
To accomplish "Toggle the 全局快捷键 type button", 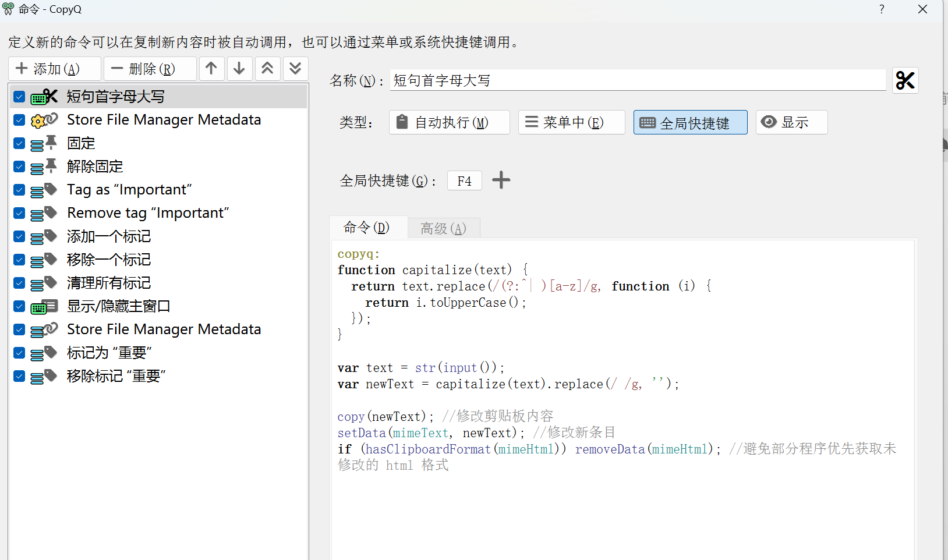I will (x=690, y=122).
